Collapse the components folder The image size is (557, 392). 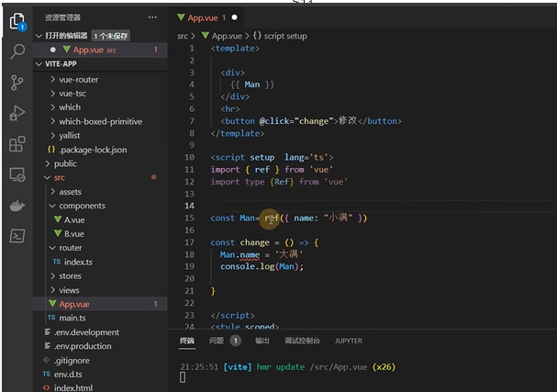[52, 206]
